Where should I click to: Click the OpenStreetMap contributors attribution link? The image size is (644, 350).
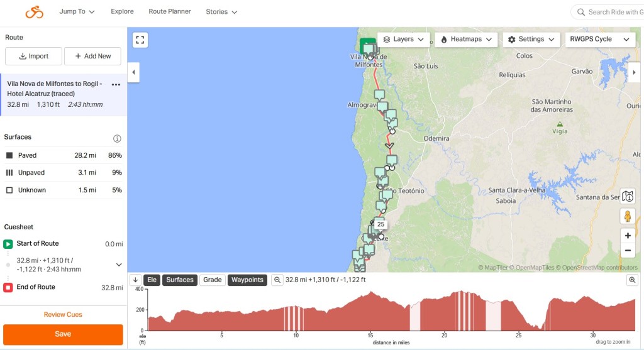[x=599, y=268]
